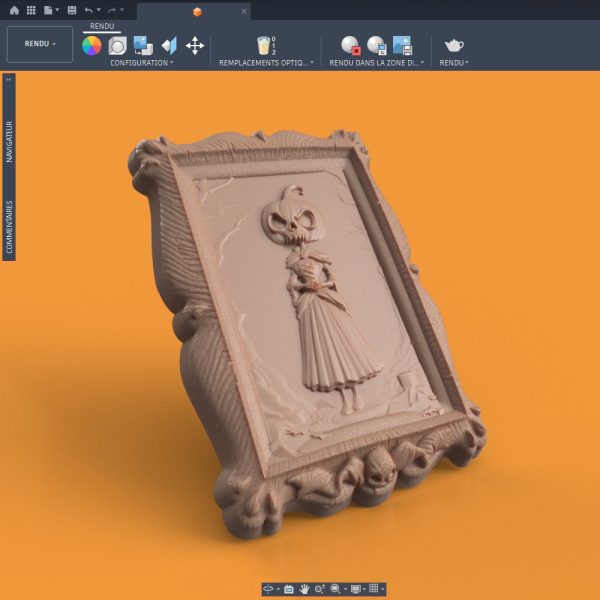
Task: Capture image using the picture save icon
Action: click(402, 45)
